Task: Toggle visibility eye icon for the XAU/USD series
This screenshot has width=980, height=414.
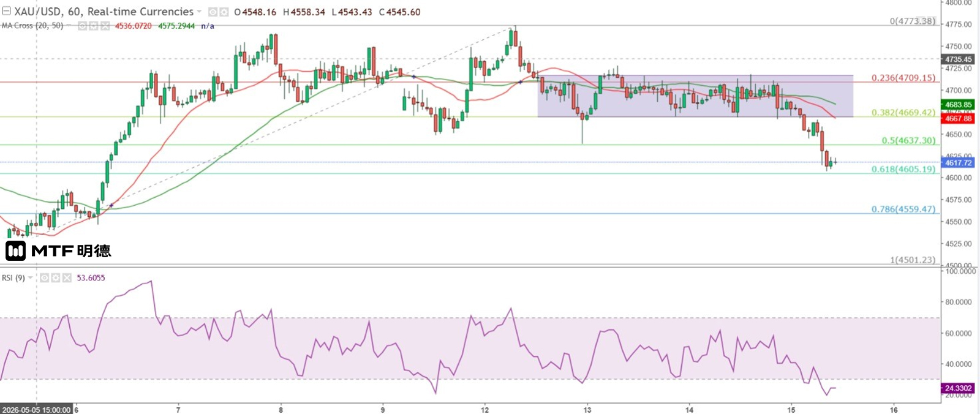Action: (x=213, y=12)
